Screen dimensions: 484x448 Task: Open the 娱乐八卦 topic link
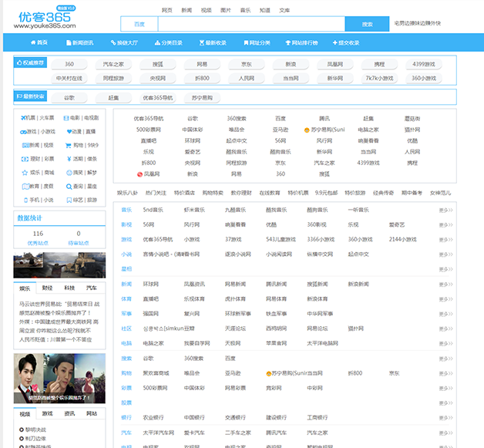coord(127,193)
